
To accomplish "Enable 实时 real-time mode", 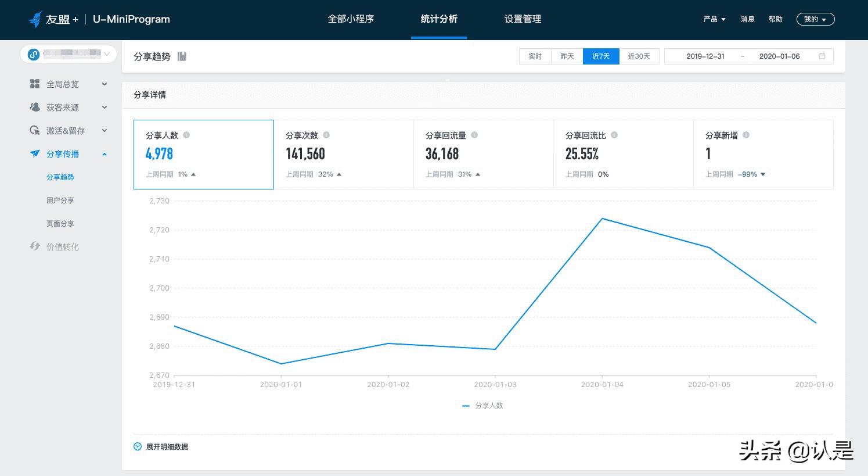I will [x=535, y=56].
